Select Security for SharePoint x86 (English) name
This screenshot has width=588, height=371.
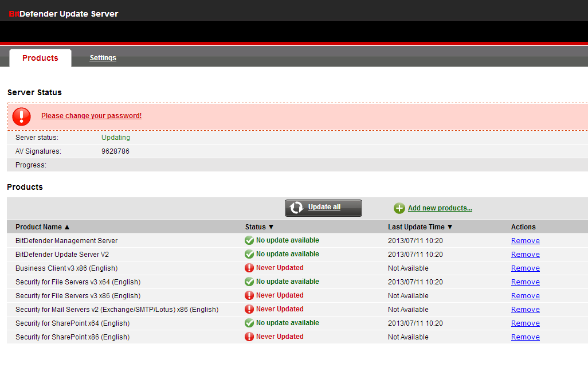[x=72, y=337]
